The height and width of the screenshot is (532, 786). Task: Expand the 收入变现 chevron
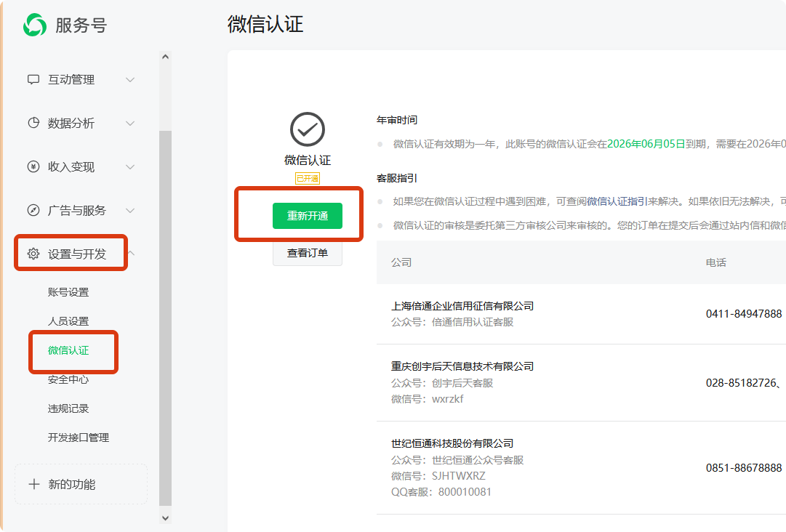[x=130, y=167]
